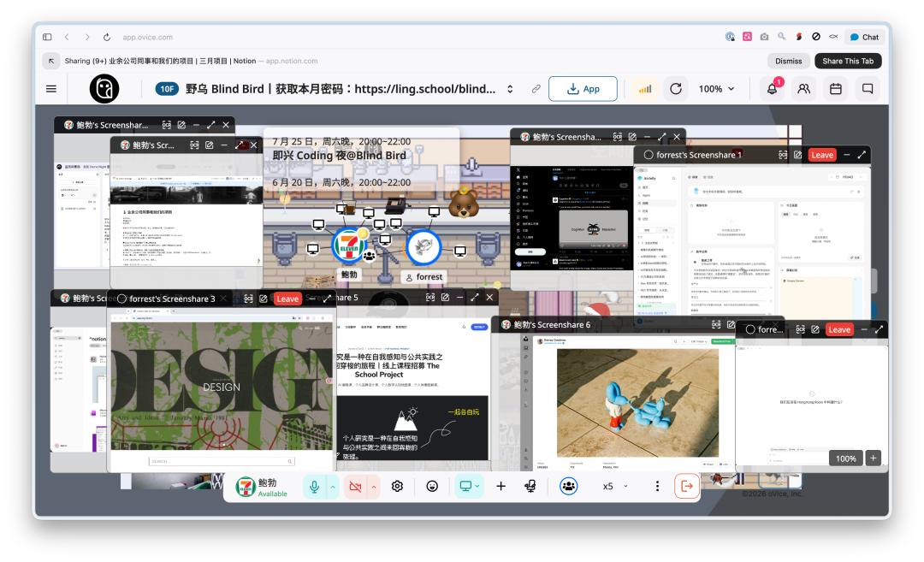Image resolution: width=924 pixels, height=562 pixels.
Task: Click the plus icon in bottom toolbar
Action: (500, 486)
